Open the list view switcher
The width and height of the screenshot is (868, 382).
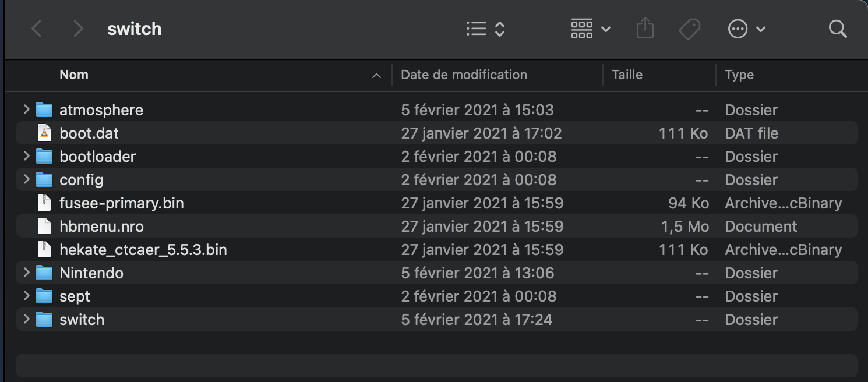(485, 29)
